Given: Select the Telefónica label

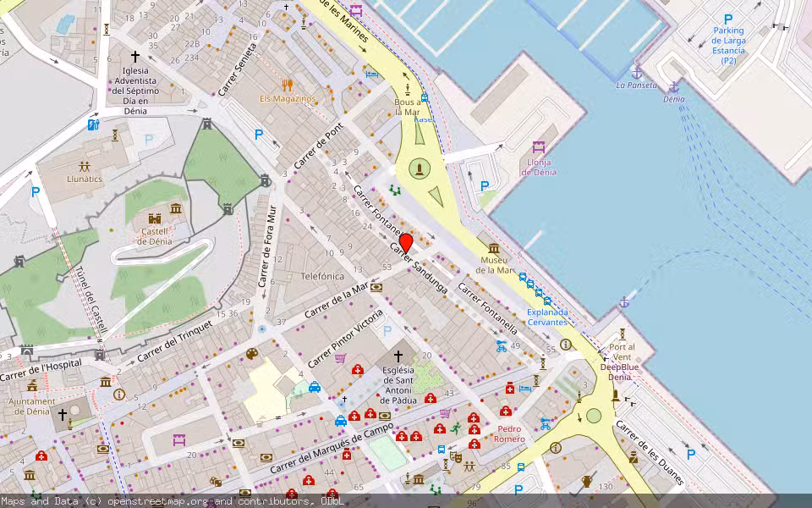Looking at the screenshot, I should (x=322, y=276).
